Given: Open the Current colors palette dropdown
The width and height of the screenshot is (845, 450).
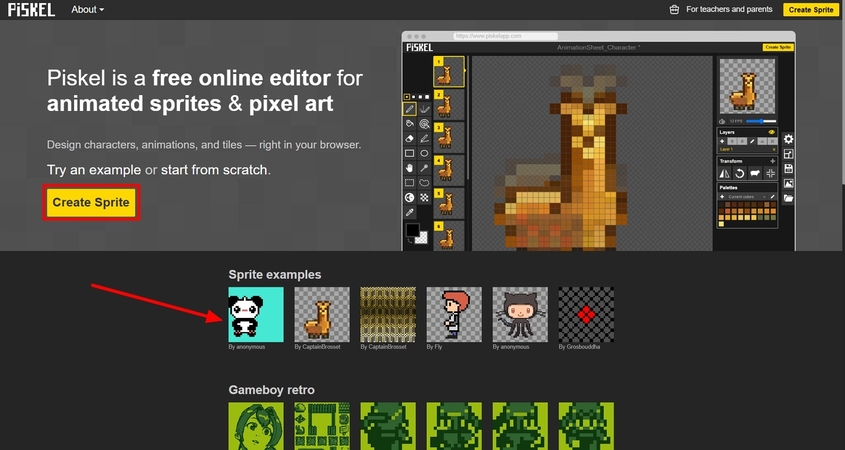Looking at the screenshot, I should 747,197.
